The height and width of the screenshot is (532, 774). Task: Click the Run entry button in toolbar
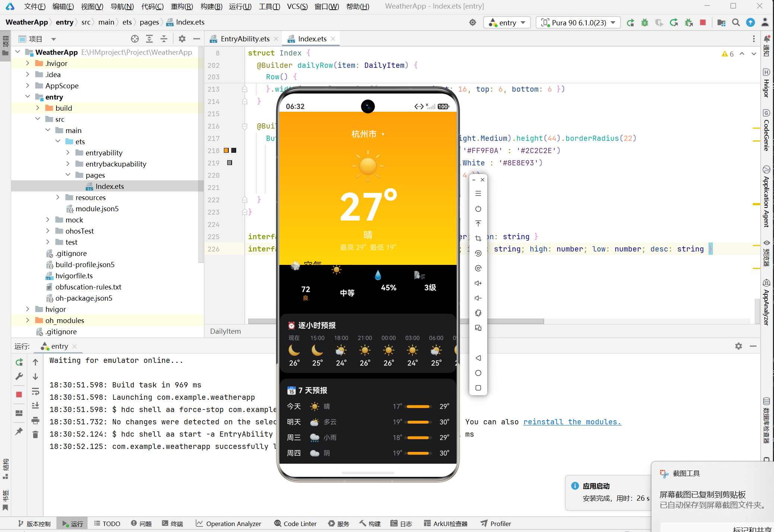630,23
